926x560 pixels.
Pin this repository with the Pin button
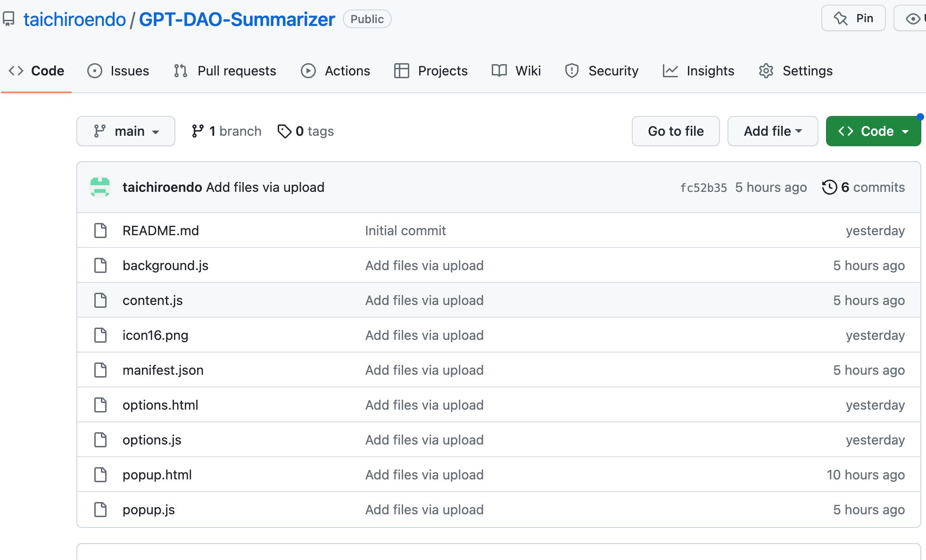[x=853, y=18]
